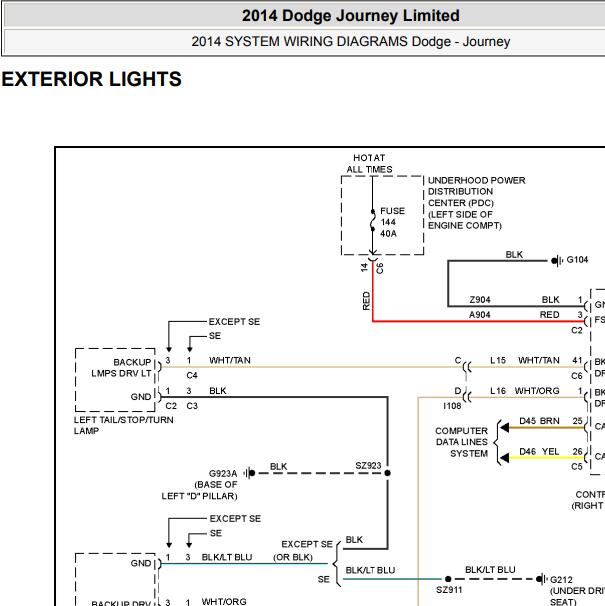Click the "A904" circuit label
Screen dimensions: 605x606
479,315
